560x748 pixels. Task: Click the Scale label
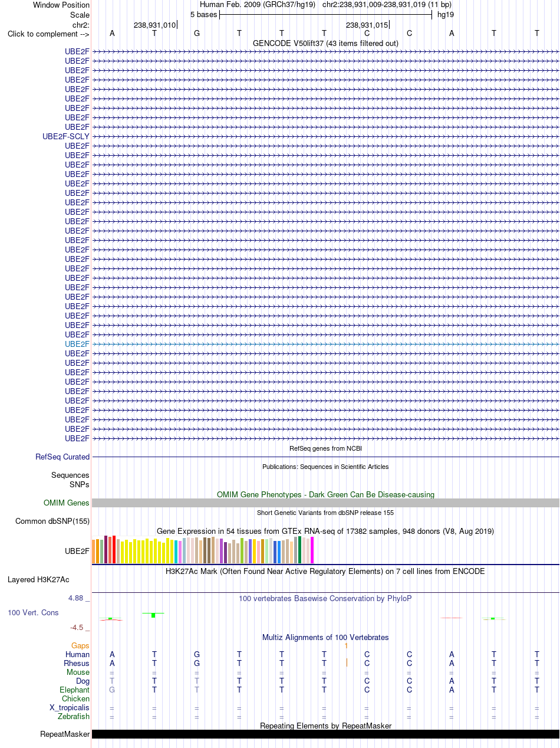point(80,15)
